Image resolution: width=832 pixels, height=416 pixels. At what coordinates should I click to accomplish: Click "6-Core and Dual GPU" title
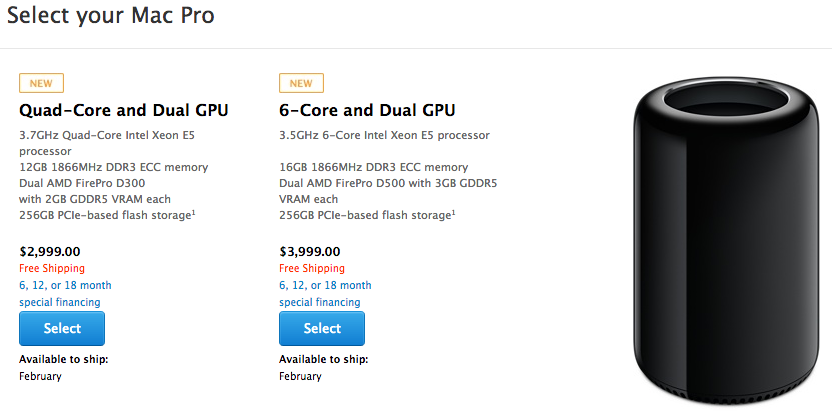click(369, 110)
